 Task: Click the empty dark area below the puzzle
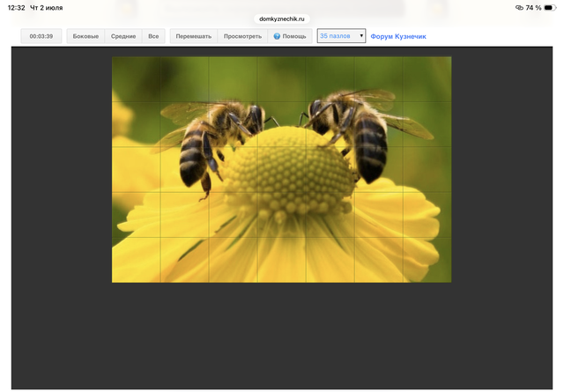(x=282, y=335)
